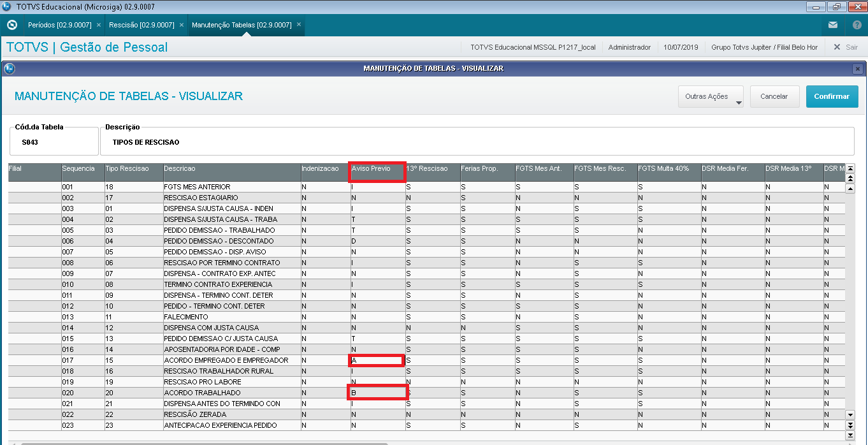Select the APOSENTADORIA POR IDADE - COMP row
868x445 pixels.
coord(426,349)
